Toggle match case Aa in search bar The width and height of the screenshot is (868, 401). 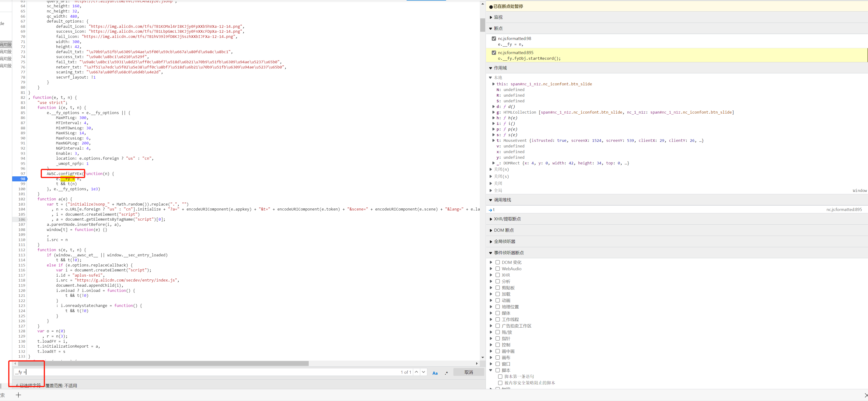435,373
